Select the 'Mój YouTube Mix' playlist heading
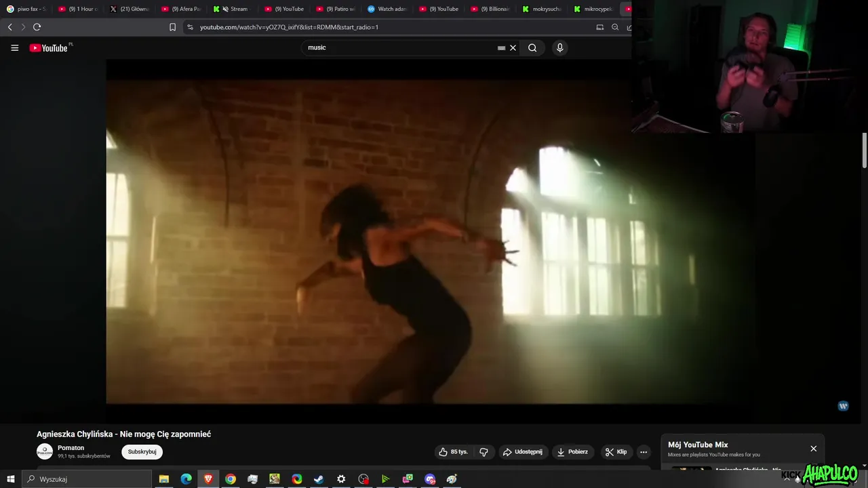The image size is (868, 488). (x=698, y=445)
